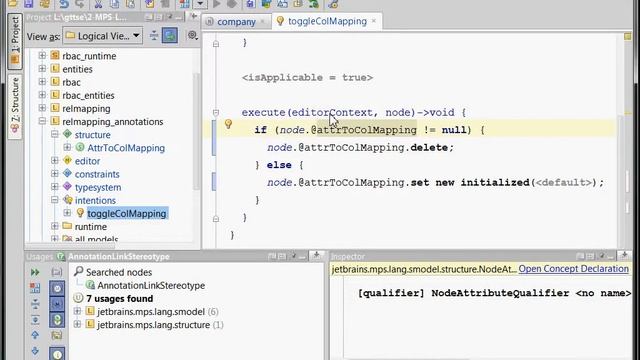The height and width of the screenshot is (360, 640).
Task: Toggle bottom blue info button in Usages toolbar
Action: pos(57,353)
